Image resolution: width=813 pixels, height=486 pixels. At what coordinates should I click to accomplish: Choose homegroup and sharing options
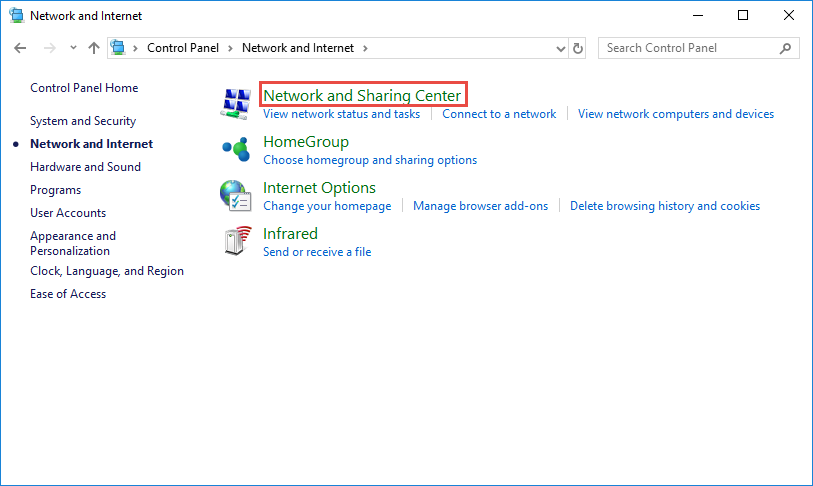[x=370, y=160]
